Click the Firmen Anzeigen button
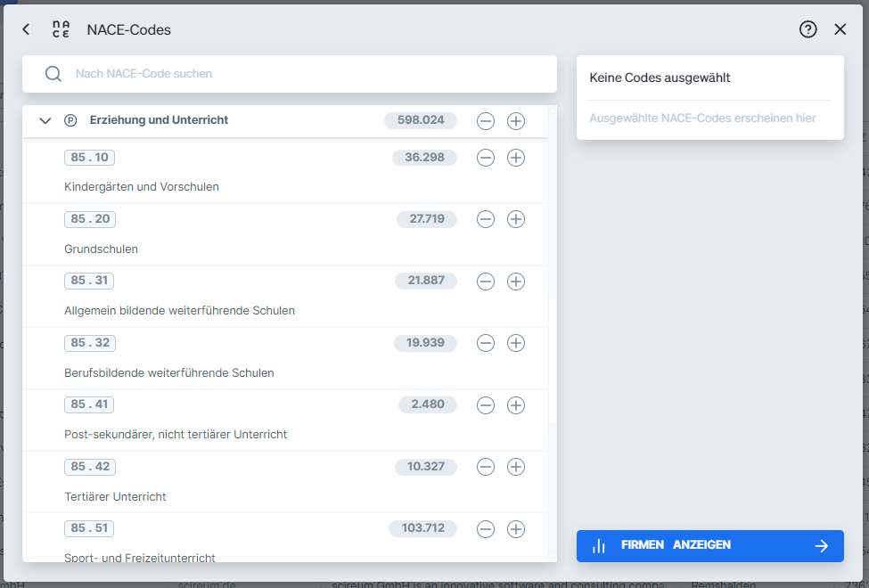Image resolution: width=869 pixels, height=588 pixels. [709, 545]
